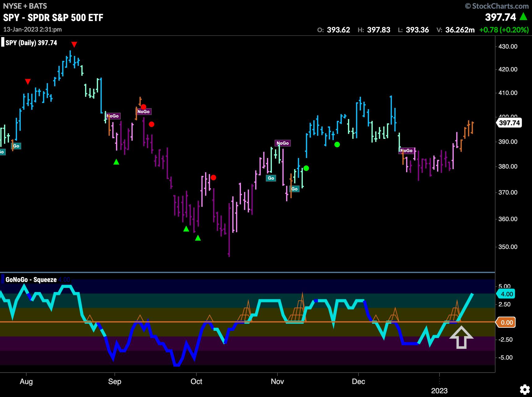Click the SPY (Daily) legend label
Image resolution: width=532 pixels, height=397 pixels.
(31, 43)
